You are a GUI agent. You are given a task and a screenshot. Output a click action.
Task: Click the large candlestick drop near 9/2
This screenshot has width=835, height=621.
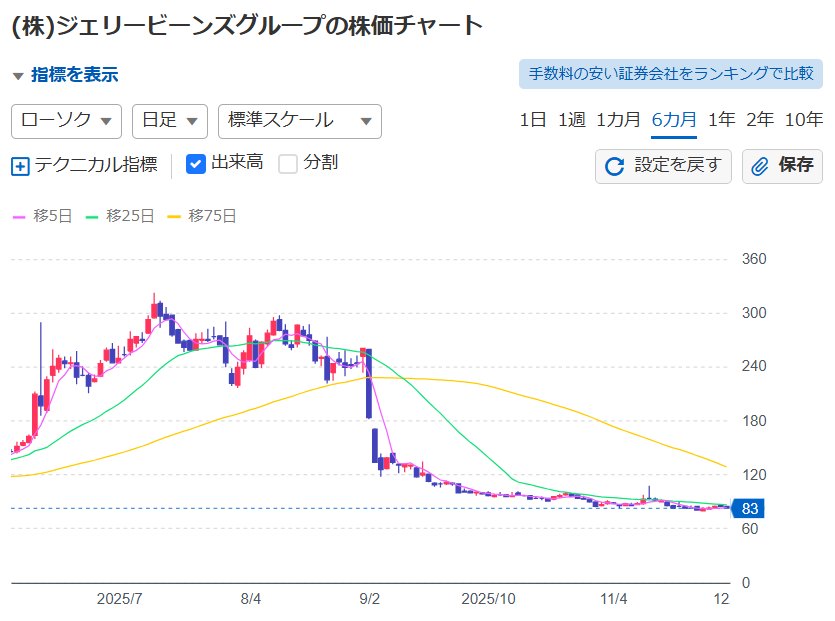[368, 384]
